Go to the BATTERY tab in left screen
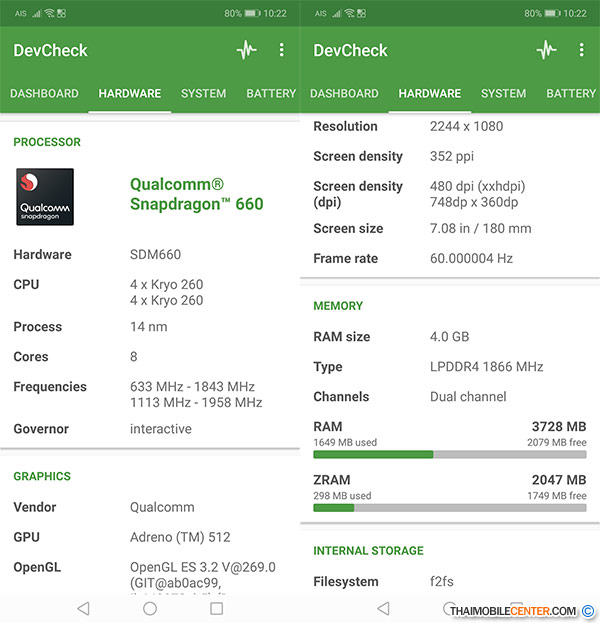 click(x=271, y=93)
